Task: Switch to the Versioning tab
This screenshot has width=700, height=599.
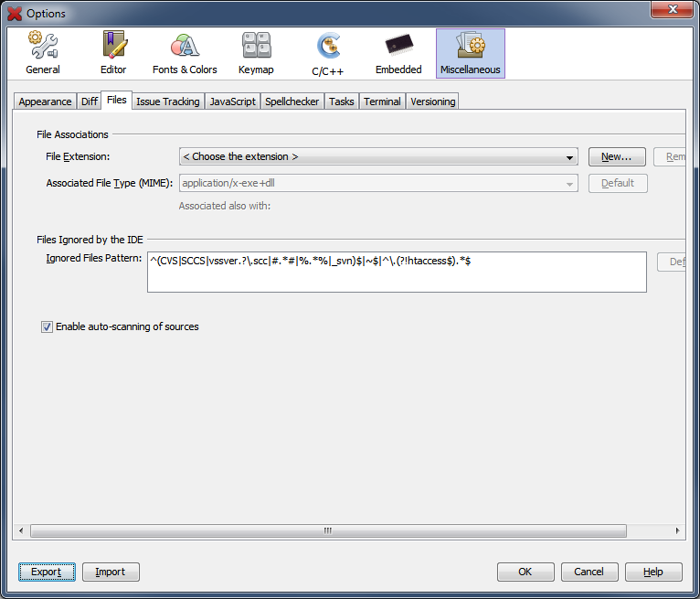Action: 433,102
